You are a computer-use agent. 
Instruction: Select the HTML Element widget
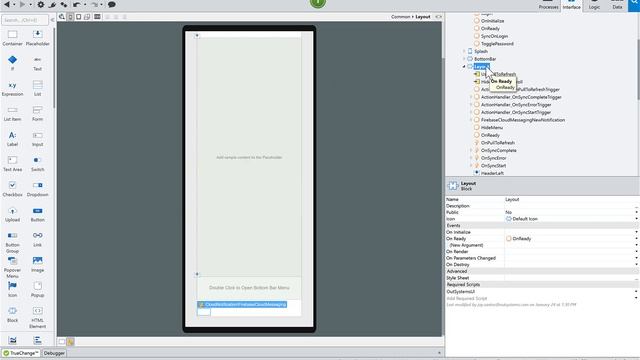pos(38,318)
